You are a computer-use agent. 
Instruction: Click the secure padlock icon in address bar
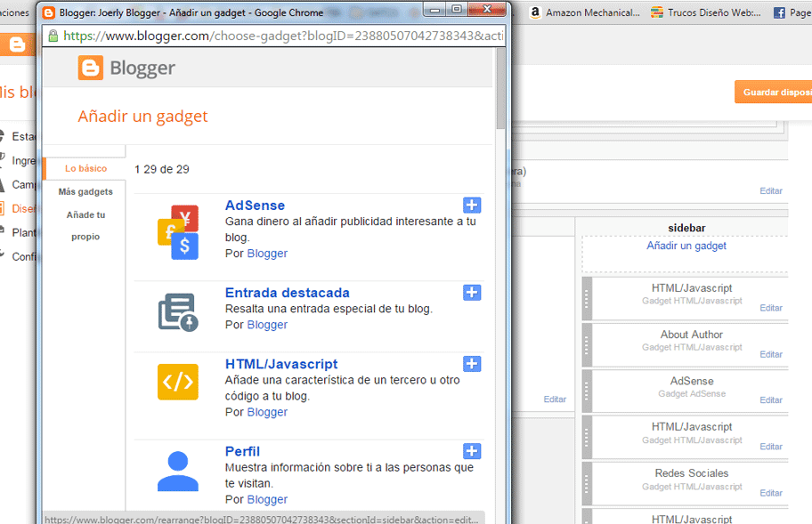pos(53,36)
